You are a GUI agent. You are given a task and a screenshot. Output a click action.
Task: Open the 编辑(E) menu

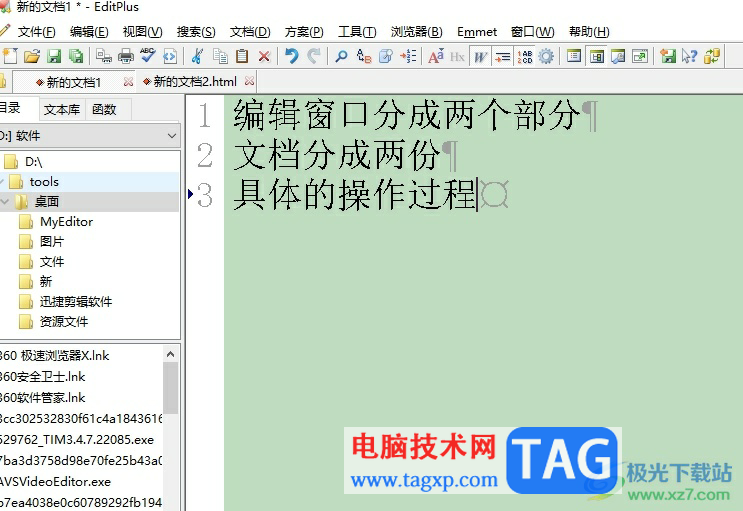[x=89, y=32]
